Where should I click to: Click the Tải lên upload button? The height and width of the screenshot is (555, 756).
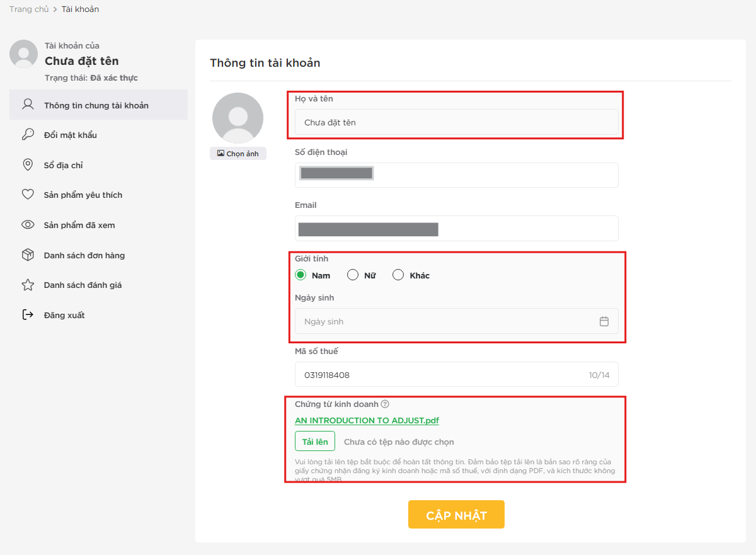[315, 442]
